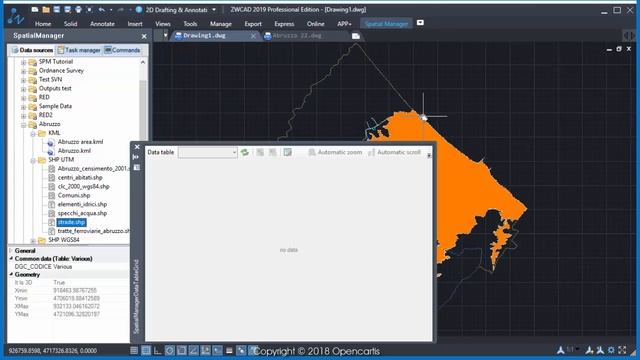640x360 pixels.
Task: Select Abruzzo area.kml in the tree
Action: (80, 142)
